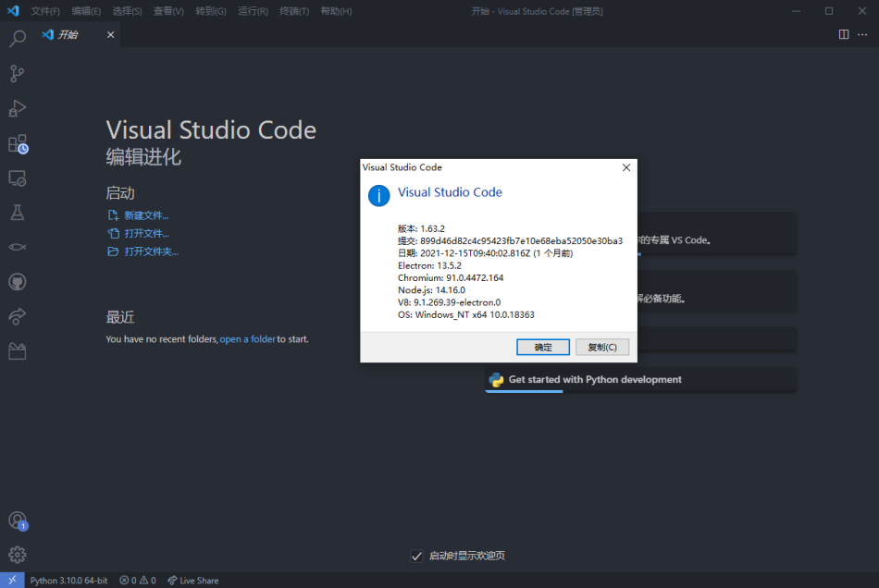Open the Get started with Python development walkthrough
This screenshot has width=879, height=588.
coord(640,380)
